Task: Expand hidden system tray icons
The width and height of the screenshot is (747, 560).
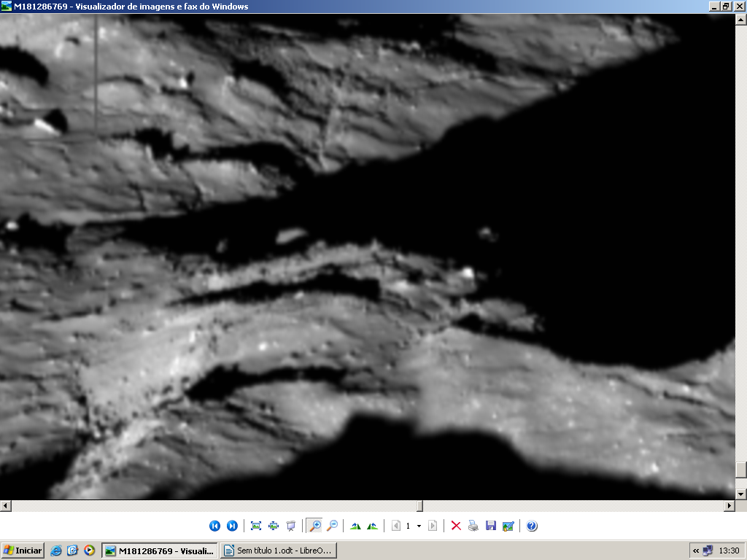Action: click(x=696, y=551)
